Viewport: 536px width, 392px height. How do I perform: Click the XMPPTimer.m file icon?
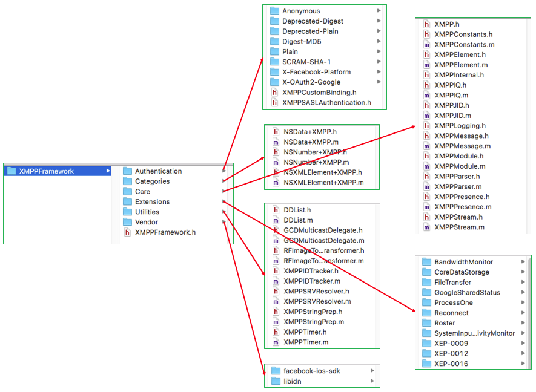point(276,342)
